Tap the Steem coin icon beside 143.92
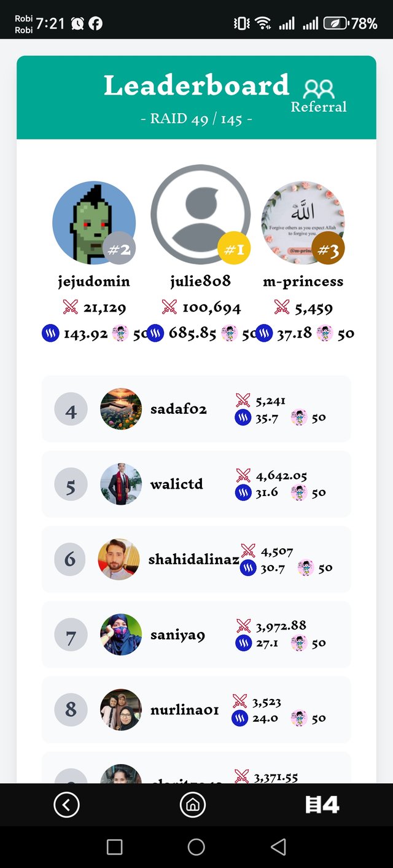 click(50, 334)
